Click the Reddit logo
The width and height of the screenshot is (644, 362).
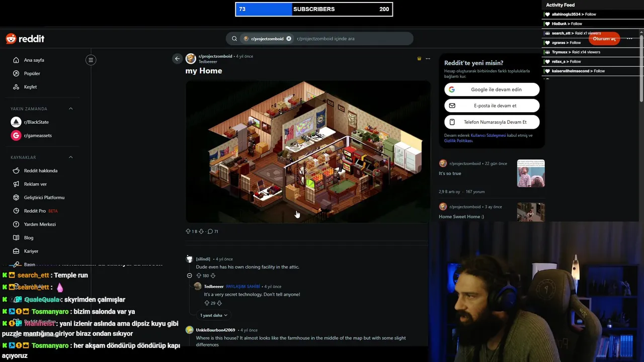(25, 39)
